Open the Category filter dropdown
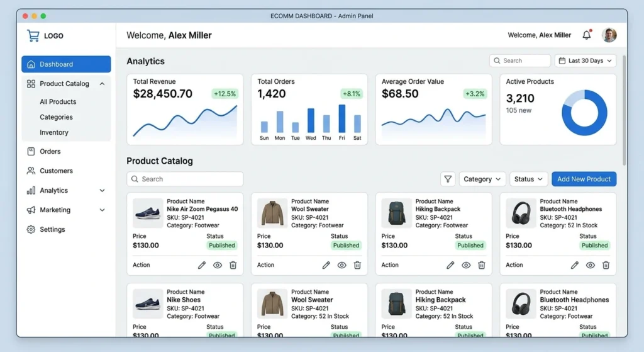644x352 pixels. pyautogui.click(x=482, y=179)
